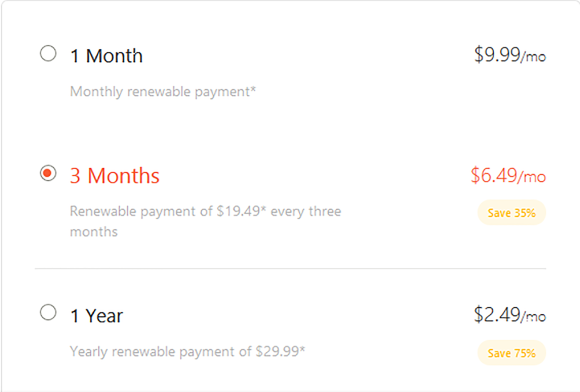Click the Save 35% badge
Viewport: 580px width, 392px height.
point(512,213)
